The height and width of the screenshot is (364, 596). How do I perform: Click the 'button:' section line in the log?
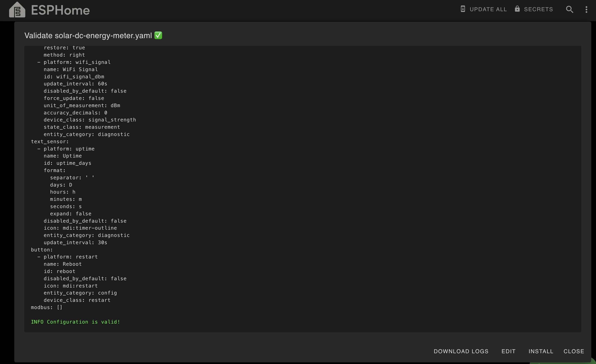pos(42,250)
